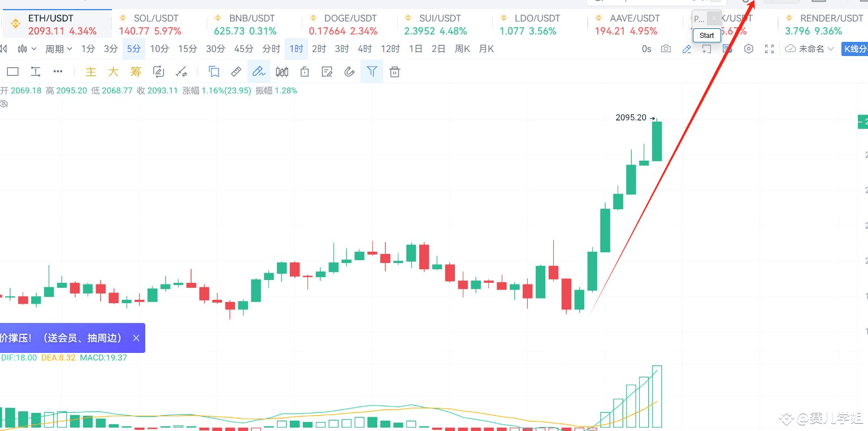Image resolution: width=868 pixels, height=431 pixels.
Task: Click the 2095.20 high price label
Action: [x=631, y=118]
